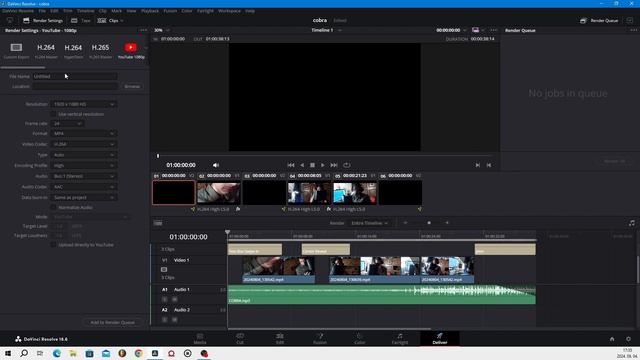Click the mark-out icon right of transport
This screenshot has width=640, height=360.
[x=489, y=165]
